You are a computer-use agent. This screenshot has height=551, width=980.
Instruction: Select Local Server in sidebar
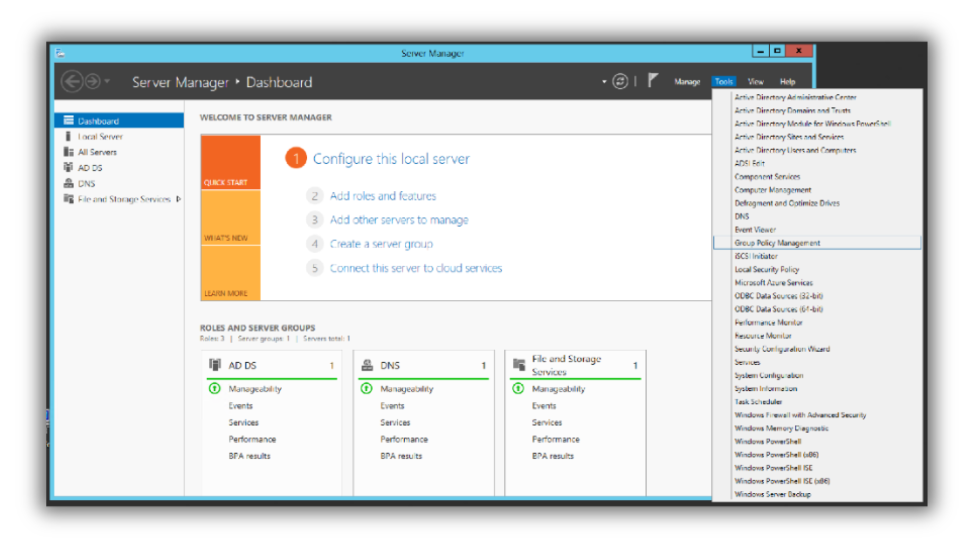tap(100, 137)
